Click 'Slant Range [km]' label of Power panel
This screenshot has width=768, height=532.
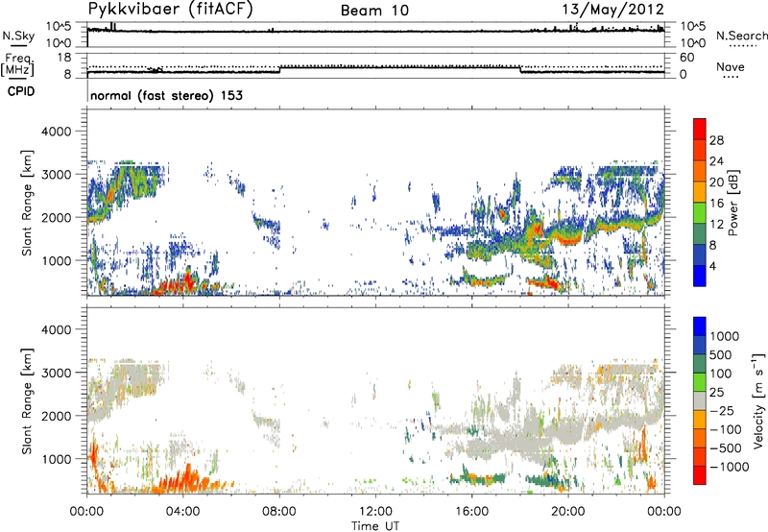pyautogui.click(x=27, y=203)
